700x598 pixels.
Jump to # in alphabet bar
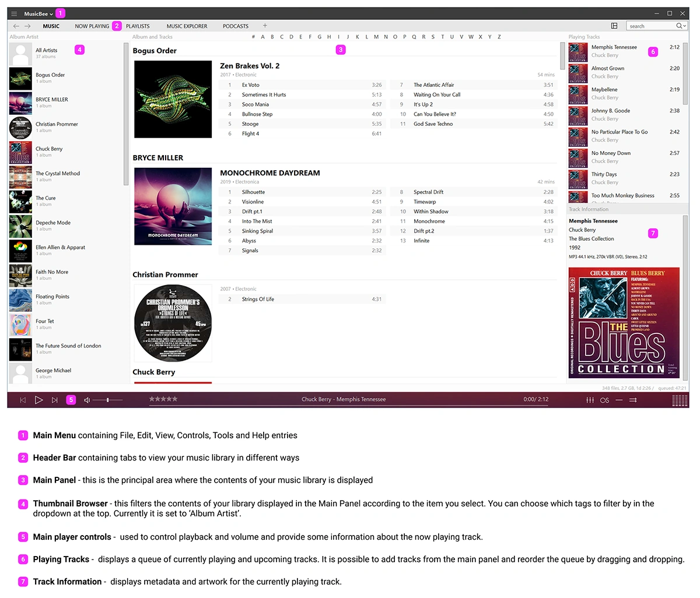coord(253,37)
